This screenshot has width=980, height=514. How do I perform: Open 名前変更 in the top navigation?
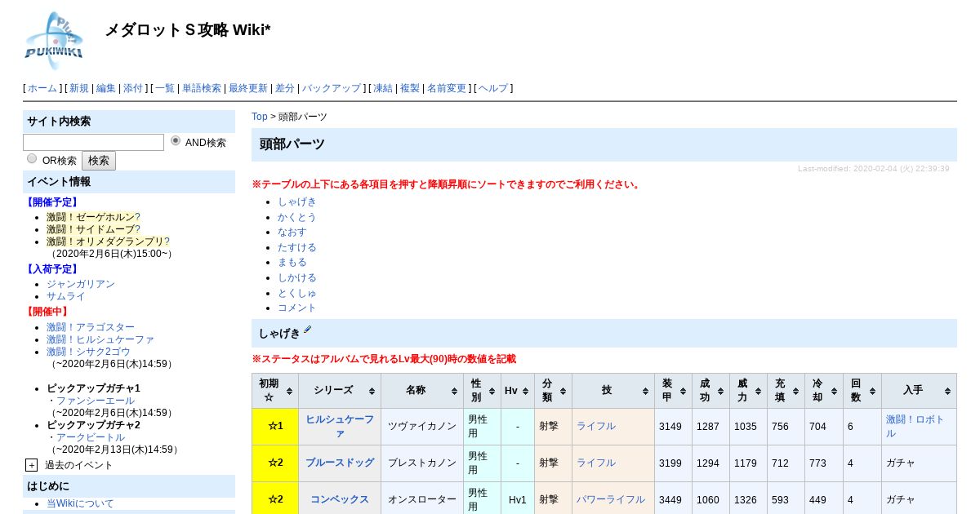(447, 88)
